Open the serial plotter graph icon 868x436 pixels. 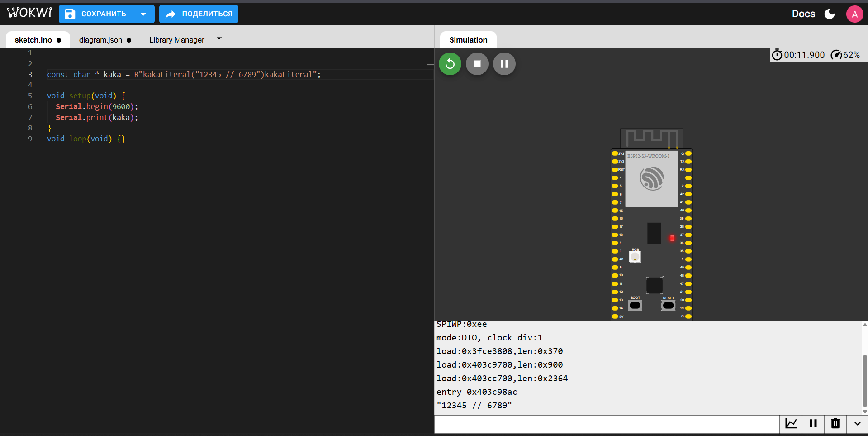[791, 424]
